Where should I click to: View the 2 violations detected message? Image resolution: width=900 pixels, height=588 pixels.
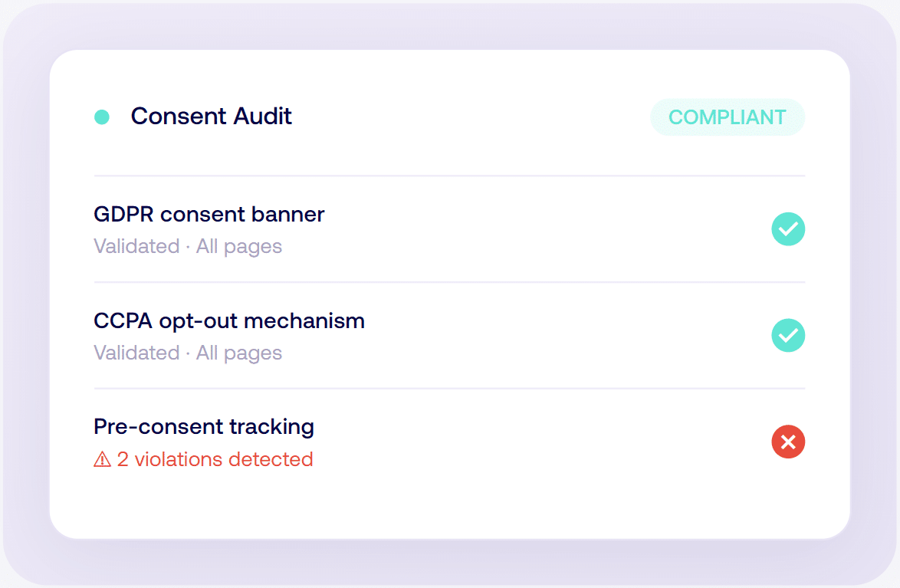coord(215,459)
